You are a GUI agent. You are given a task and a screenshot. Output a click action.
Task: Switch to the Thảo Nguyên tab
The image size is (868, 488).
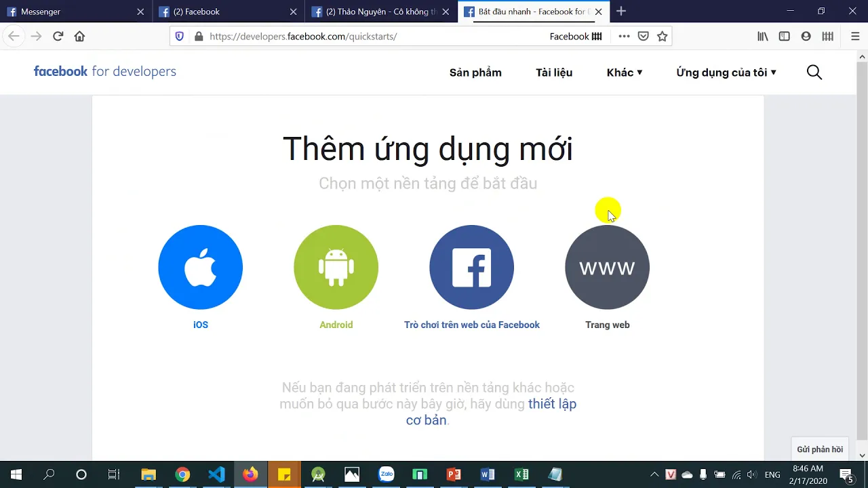(381, 12)
